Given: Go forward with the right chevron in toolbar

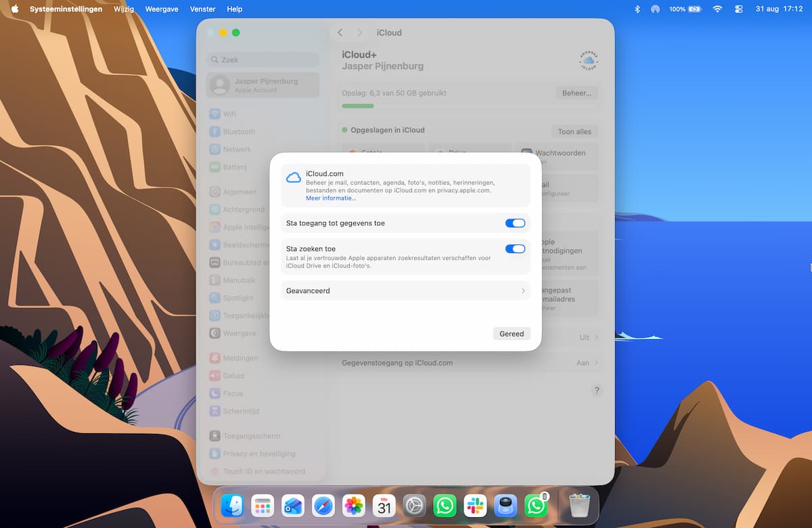Looking at the screenshot, I should 360,32.
